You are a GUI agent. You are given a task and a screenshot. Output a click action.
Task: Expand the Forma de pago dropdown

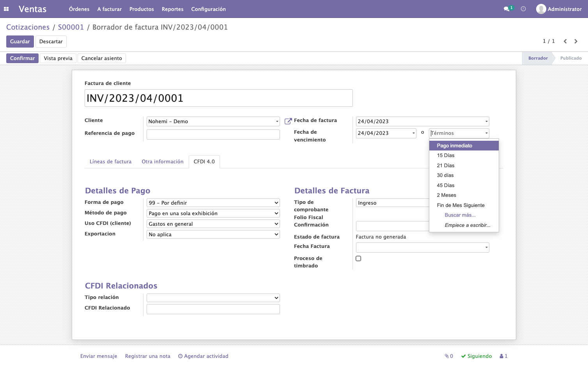point(213,203)
